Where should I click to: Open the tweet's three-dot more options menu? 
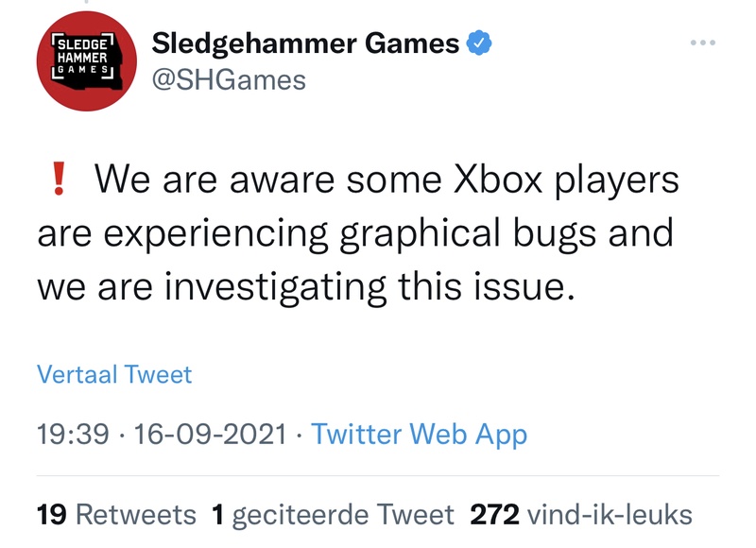pyautogui.click(x=702, y=43)
